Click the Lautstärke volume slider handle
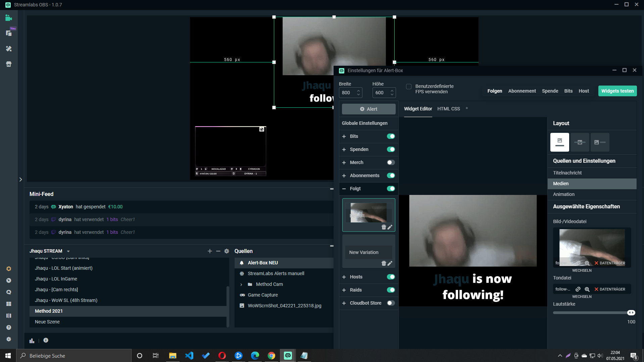This screenshot has height=362, width=644. point(631,313)
